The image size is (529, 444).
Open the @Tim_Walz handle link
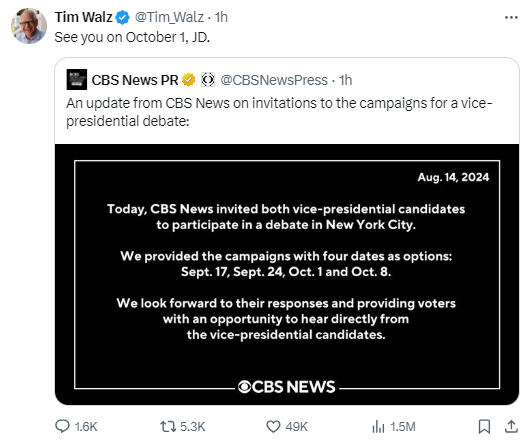coord(169,17)
